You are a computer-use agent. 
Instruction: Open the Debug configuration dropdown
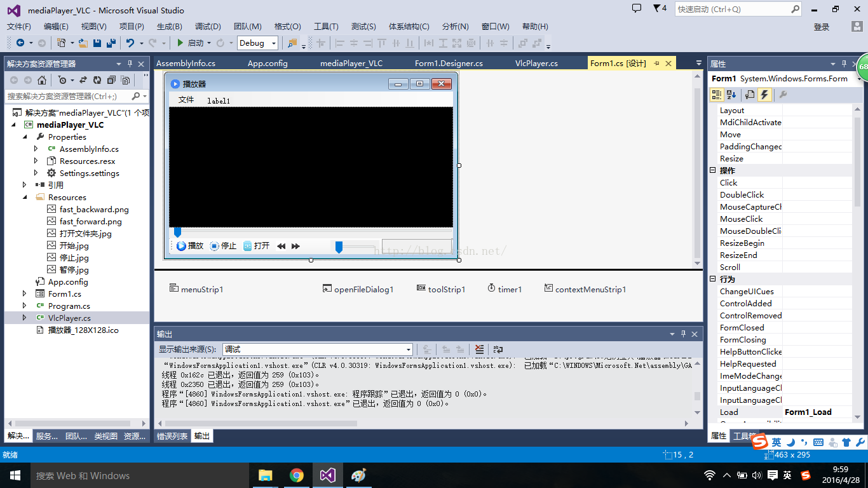coord(274,43)
